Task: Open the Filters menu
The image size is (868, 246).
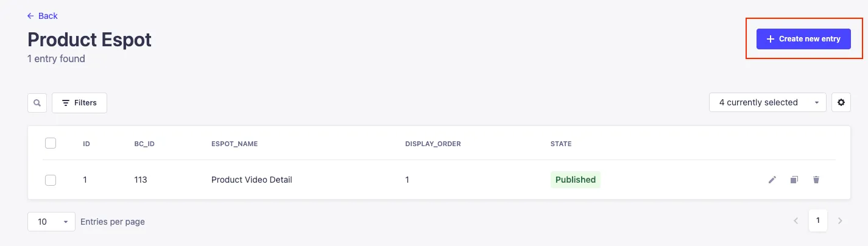Action: tap(80, 103)
